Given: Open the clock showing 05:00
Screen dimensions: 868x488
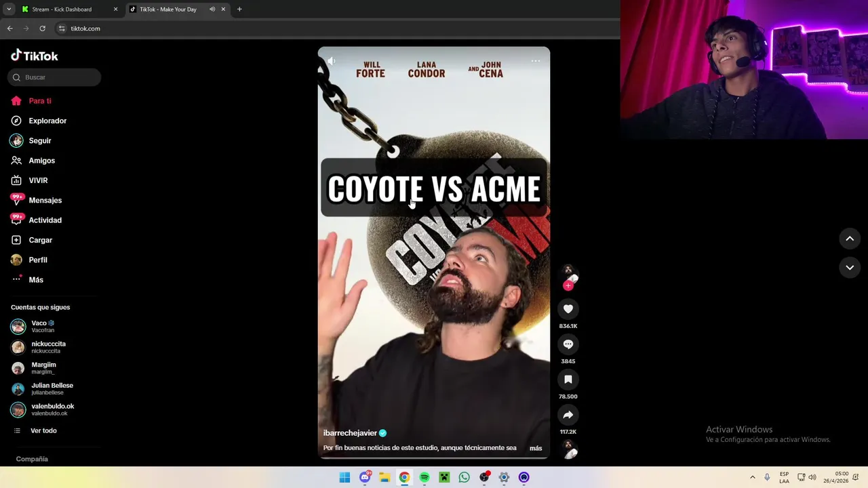Looking at the screenshot, I should tap(836, 477).
